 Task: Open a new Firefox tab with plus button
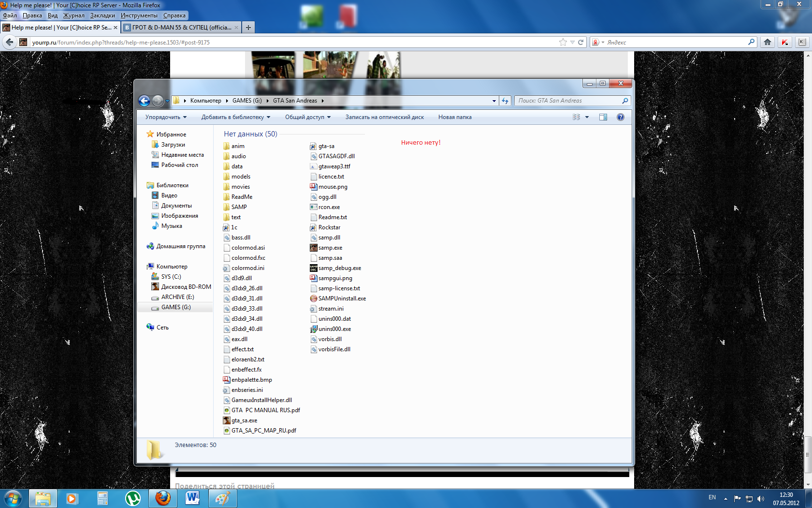pyautogui.click(x=248, y=28)
